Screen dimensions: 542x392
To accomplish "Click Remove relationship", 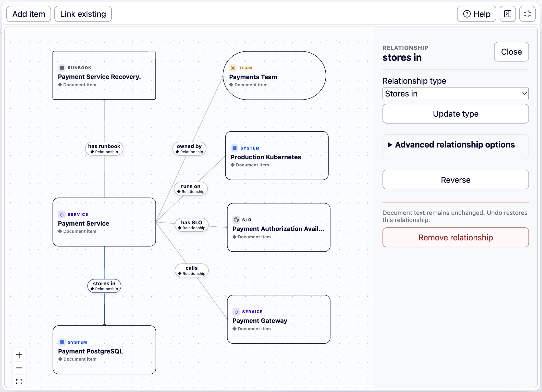I will click(455, 237).
